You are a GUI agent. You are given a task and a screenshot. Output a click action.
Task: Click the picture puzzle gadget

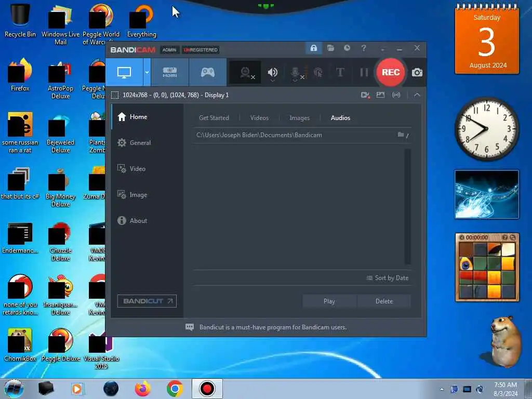pos(487,268)
